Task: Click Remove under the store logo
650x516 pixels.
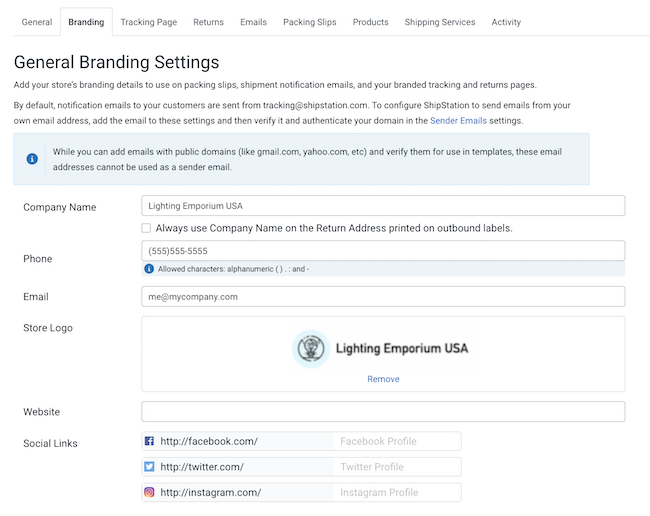Action: (383, 379)
